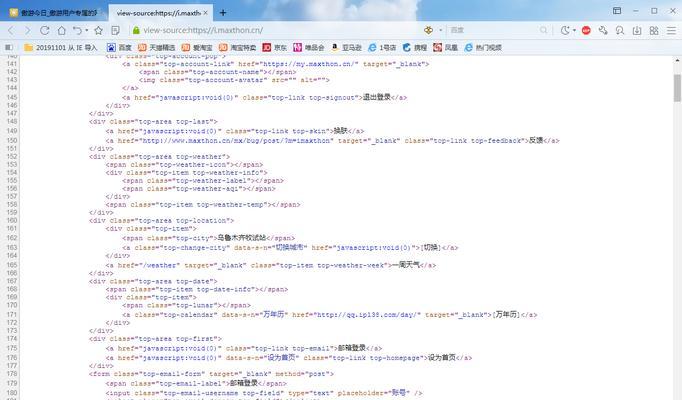Reload the current page
This screenshot has width=682, height=400.
pos(44,30)
